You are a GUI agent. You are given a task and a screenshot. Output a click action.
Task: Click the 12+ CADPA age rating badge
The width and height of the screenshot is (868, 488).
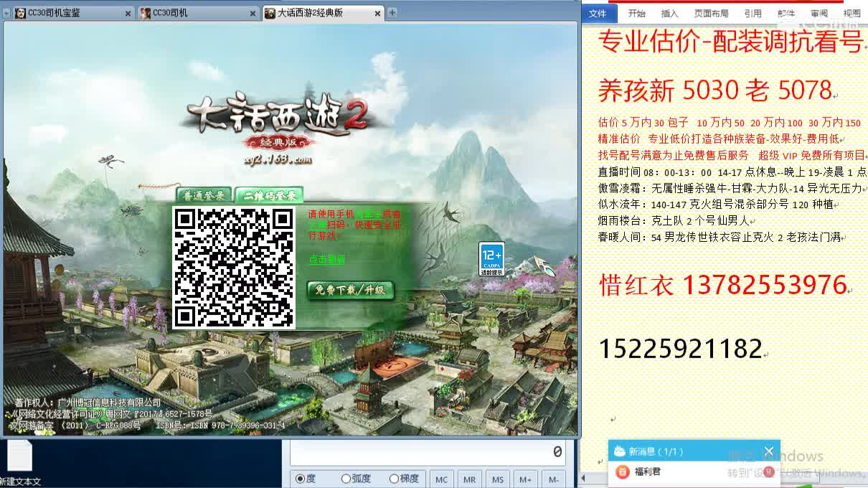(491, 259)
